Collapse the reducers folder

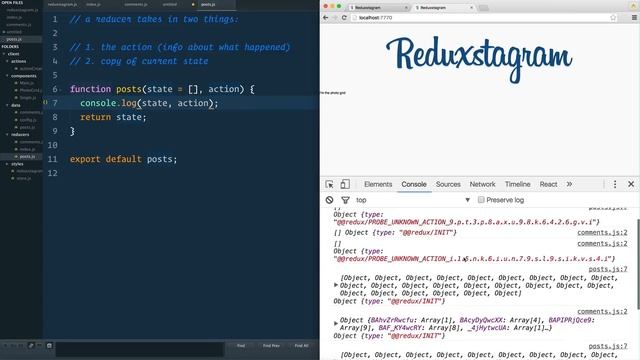click(x=7, y=134)
